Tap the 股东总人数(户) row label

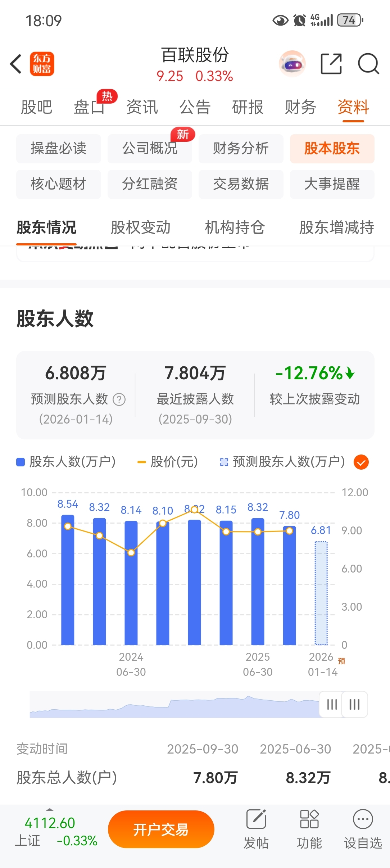67,778
